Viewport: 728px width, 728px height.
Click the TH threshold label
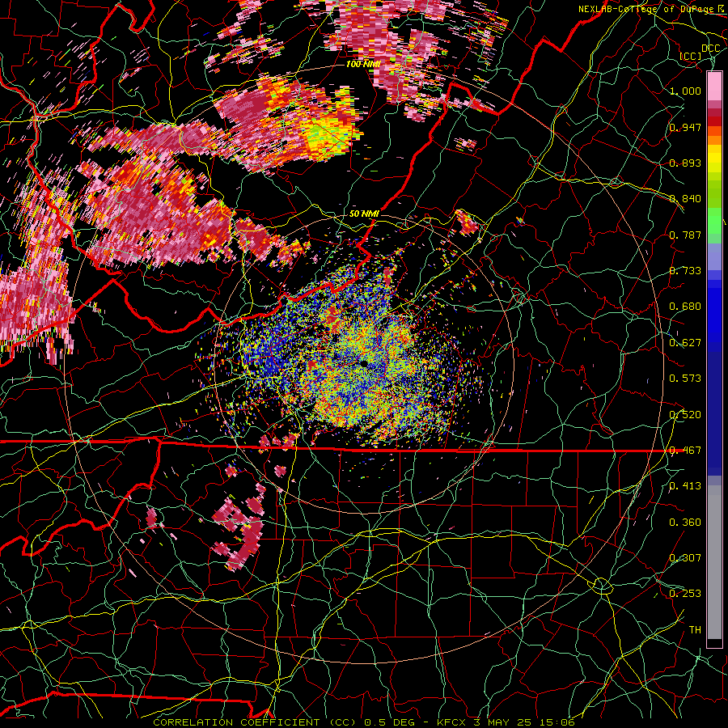pos(695,630)
